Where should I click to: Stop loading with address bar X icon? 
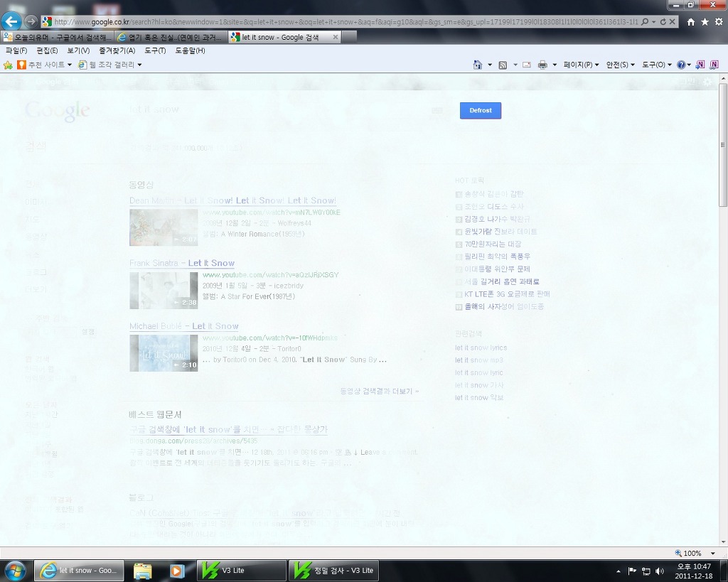pos(672,22)
